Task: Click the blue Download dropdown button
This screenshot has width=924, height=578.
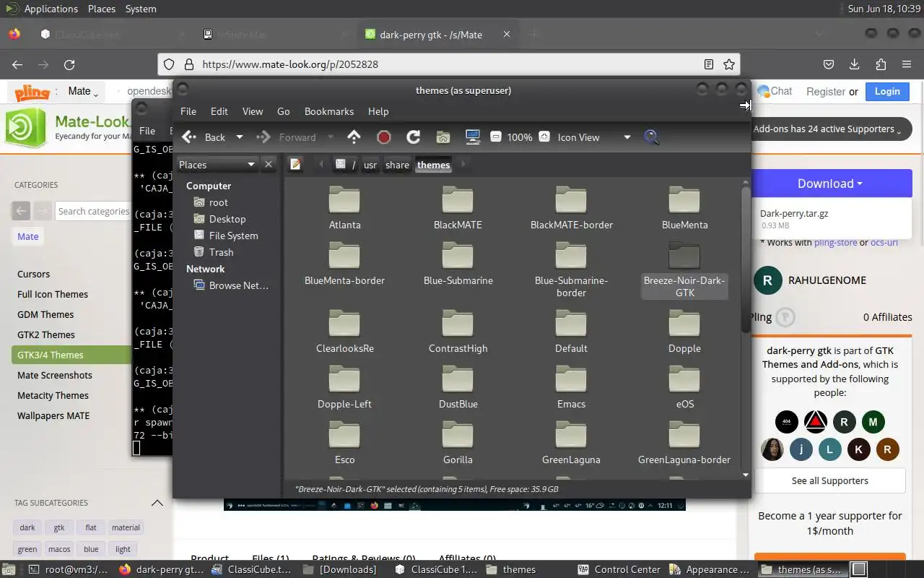Action: coord(830,184)
